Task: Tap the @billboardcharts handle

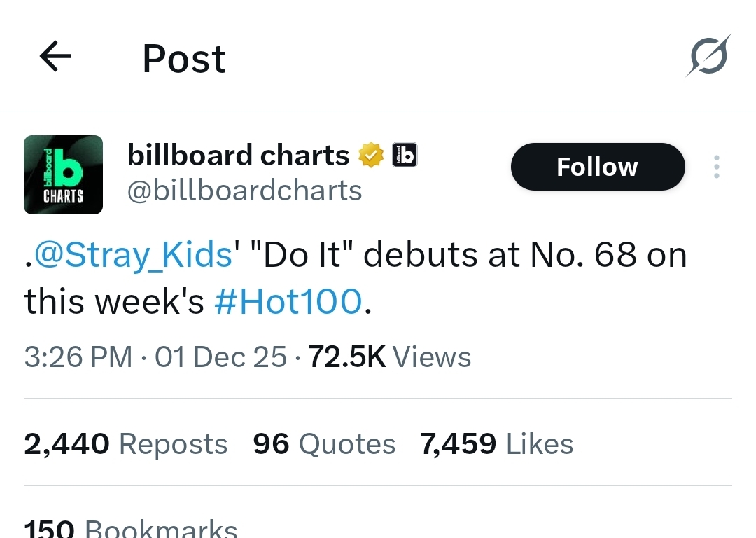Action: (244, 191)
